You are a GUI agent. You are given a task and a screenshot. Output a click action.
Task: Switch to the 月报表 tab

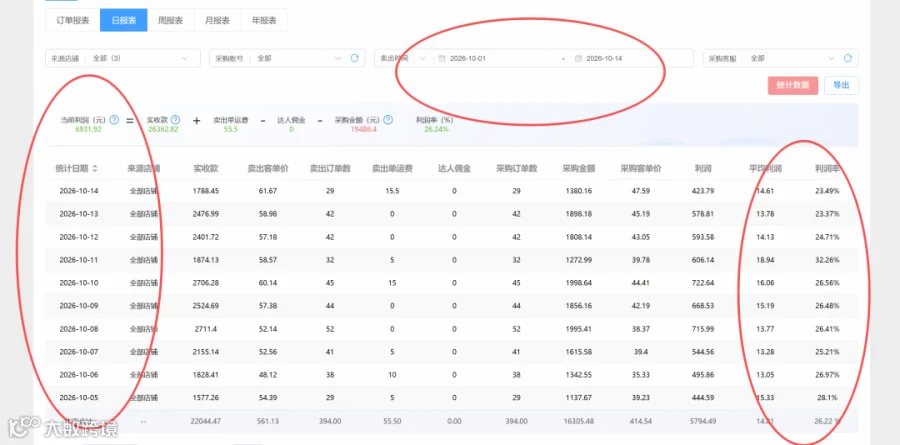(x=218, y=20)
